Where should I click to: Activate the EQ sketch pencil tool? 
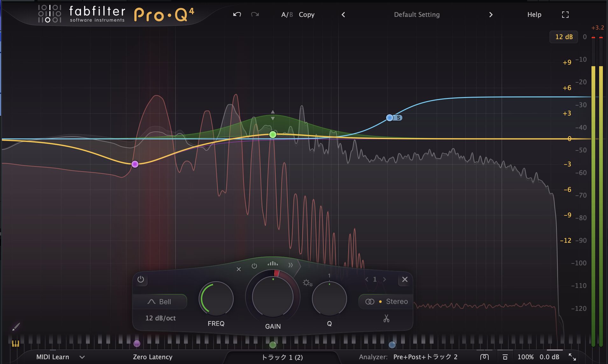tap(16, 326)
